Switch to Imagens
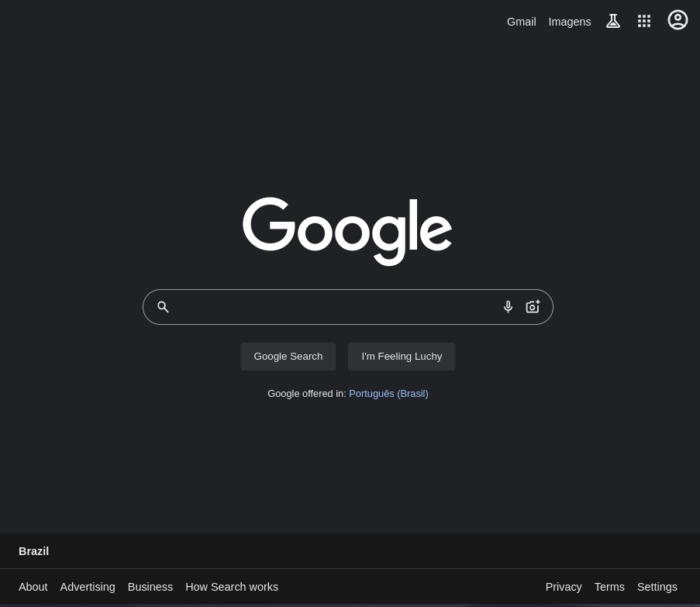700x607 pixels. click(569, 22)
